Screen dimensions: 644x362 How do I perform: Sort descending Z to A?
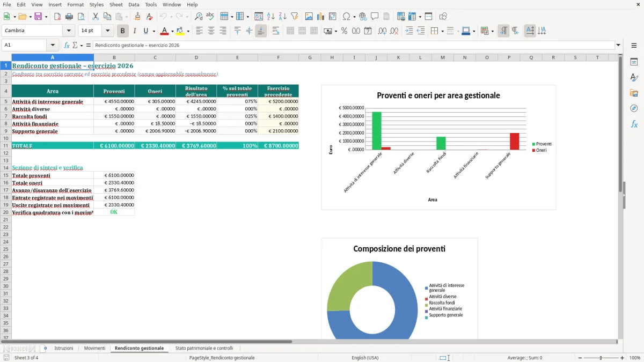click(x=283, y=17)
